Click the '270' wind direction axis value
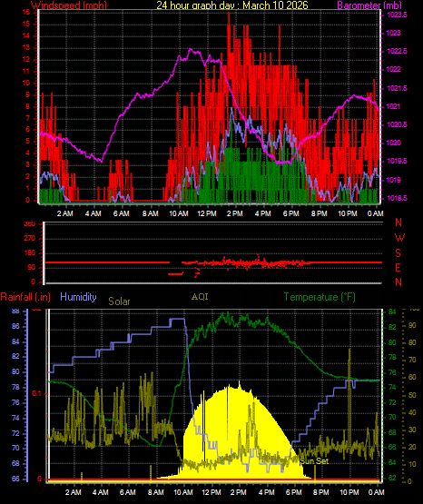This screenshot has width=423, height=504. (x=30, y=239)
